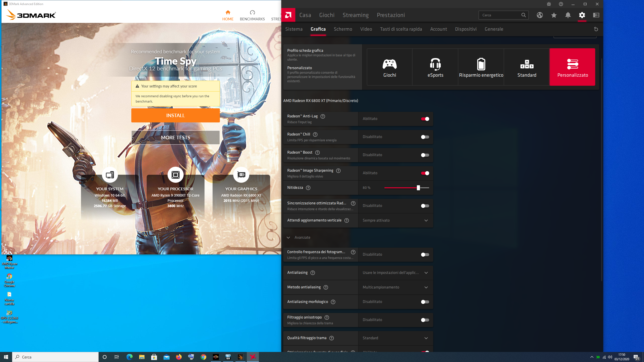The width and height of the screenshot is (644, 362).
Task: Click the reset settings arrow icon
Action: coord(596,29)
